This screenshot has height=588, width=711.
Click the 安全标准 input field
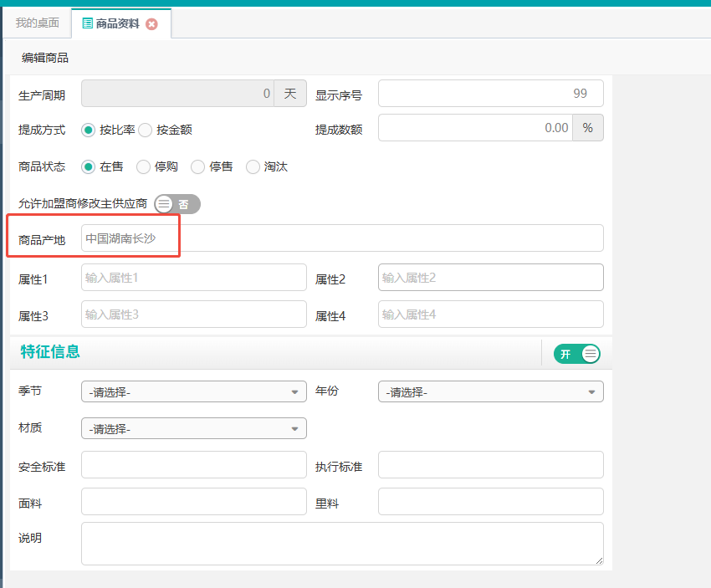194,465
